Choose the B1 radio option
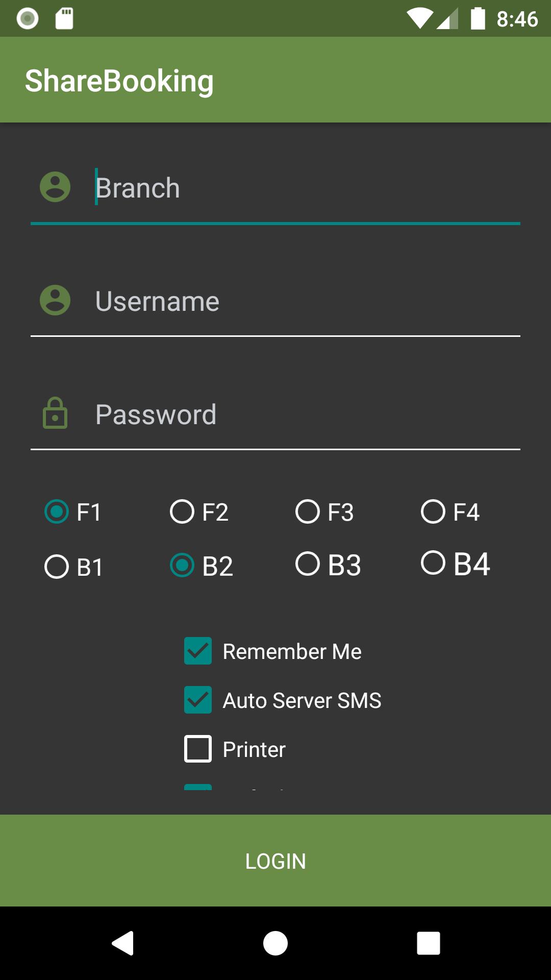 [x=57, y=567]
